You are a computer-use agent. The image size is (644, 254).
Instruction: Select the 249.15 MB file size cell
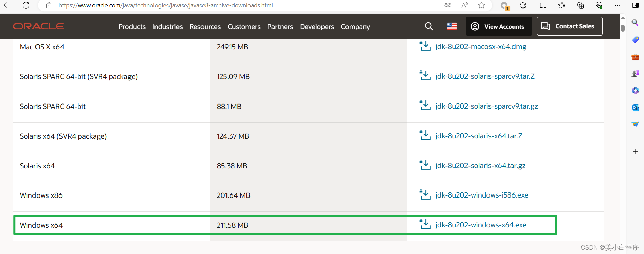click(x=233, y=47)
